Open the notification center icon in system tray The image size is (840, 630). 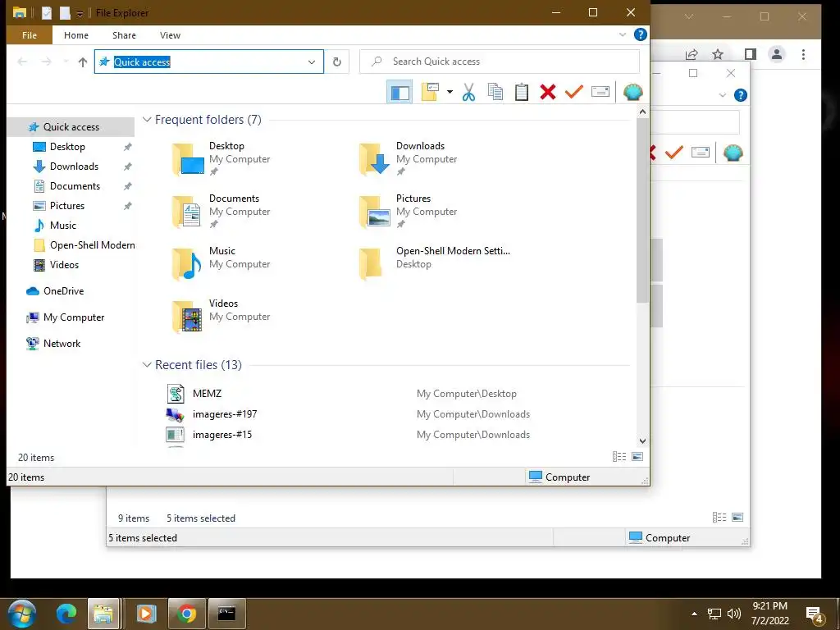coord(815,615)
